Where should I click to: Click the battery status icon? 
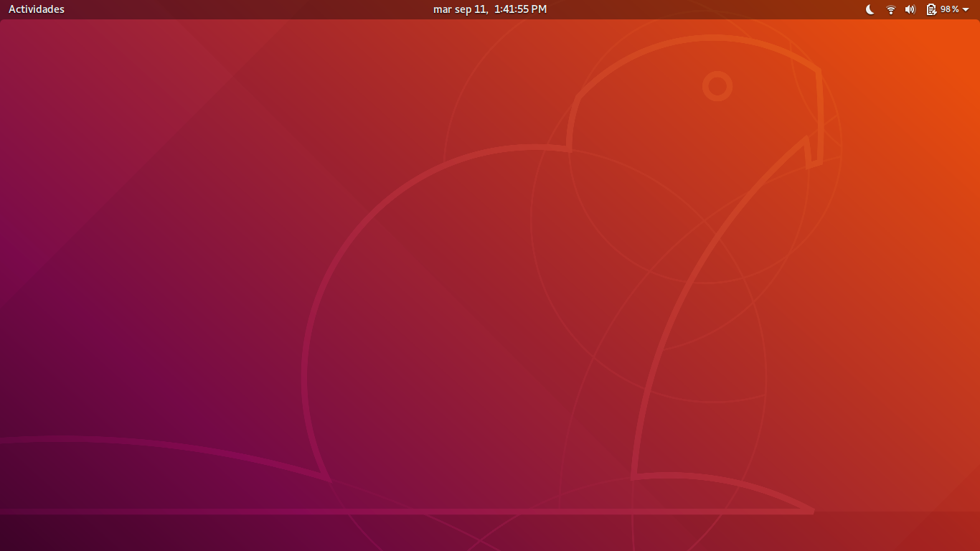(x=931, y=9)
